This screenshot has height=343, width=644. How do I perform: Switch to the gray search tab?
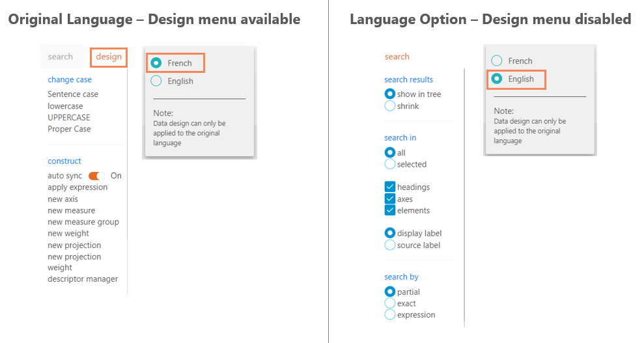coord(61,57)
